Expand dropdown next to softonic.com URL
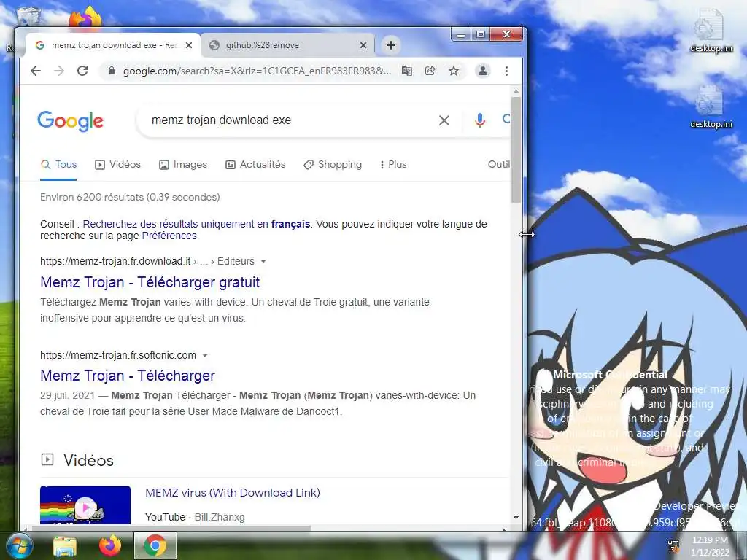The image size is (747, 560). point(205,355)
